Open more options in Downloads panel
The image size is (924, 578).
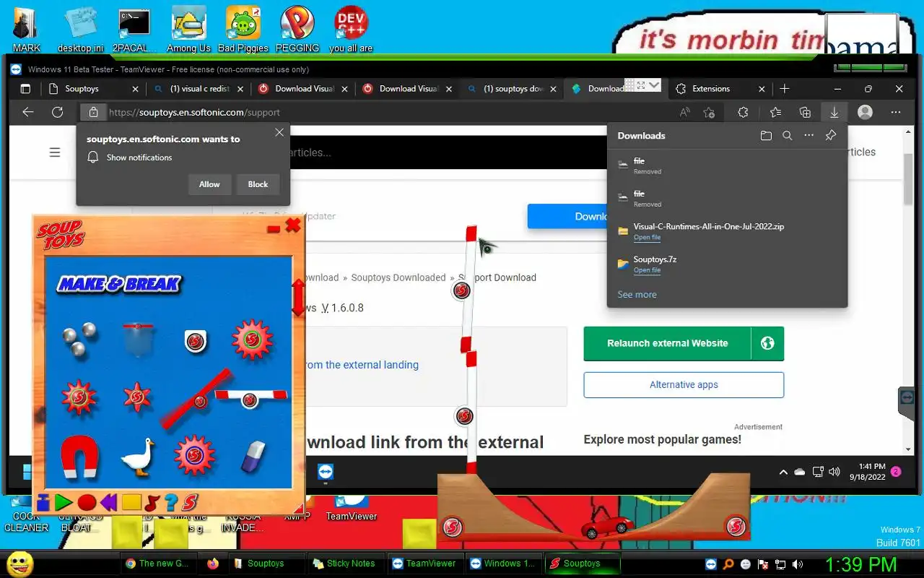pyautogui.click(x=808, y=136)
